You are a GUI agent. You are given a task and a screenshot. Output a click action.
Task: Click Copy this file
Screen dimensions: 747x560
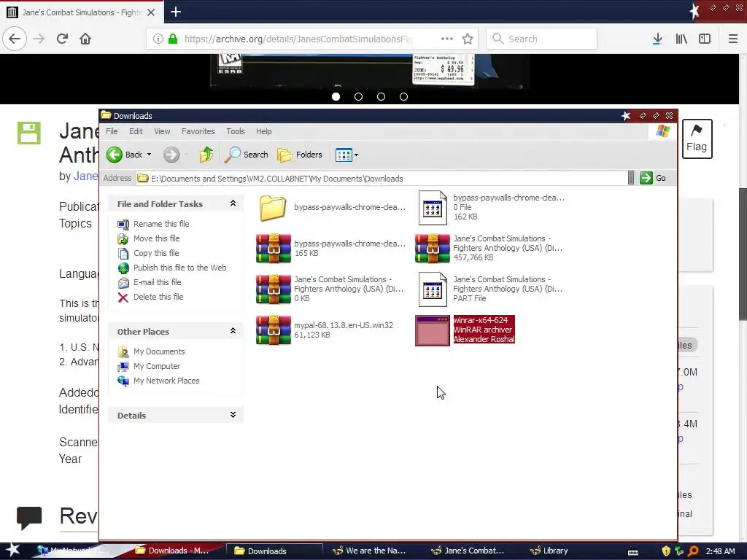pos(148,253)
